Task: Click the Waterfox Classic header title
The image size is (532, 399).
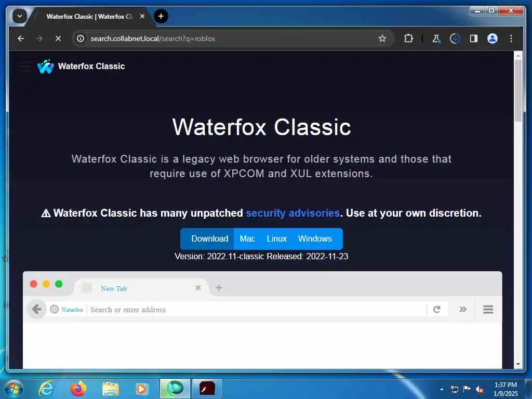Action: [91, 66]
